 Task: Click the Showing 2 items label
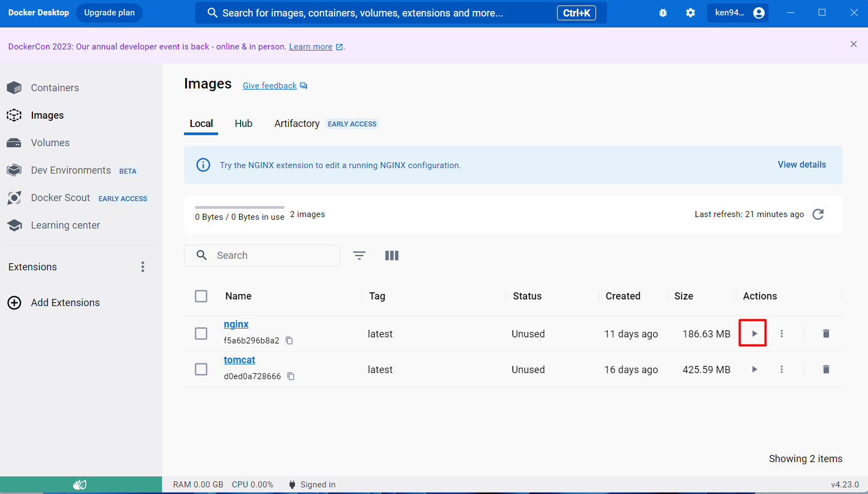(805, 459)
